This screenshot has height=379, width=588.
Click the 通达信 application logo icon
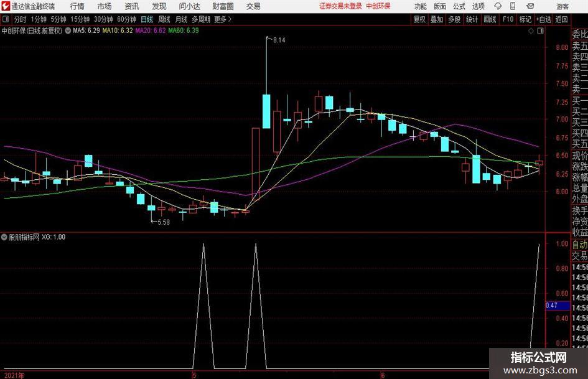point(5,6)
